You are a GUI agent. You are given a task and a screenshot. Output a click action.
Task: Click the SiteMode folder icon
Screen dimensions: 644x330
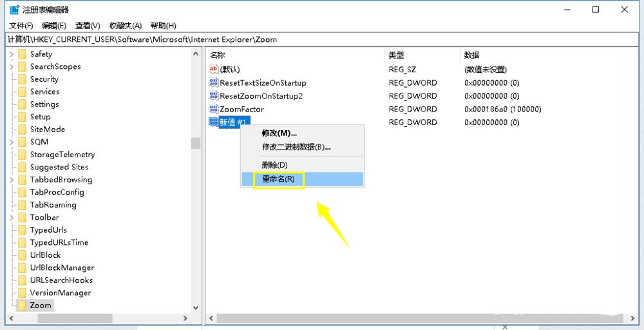tap(22, 130)
